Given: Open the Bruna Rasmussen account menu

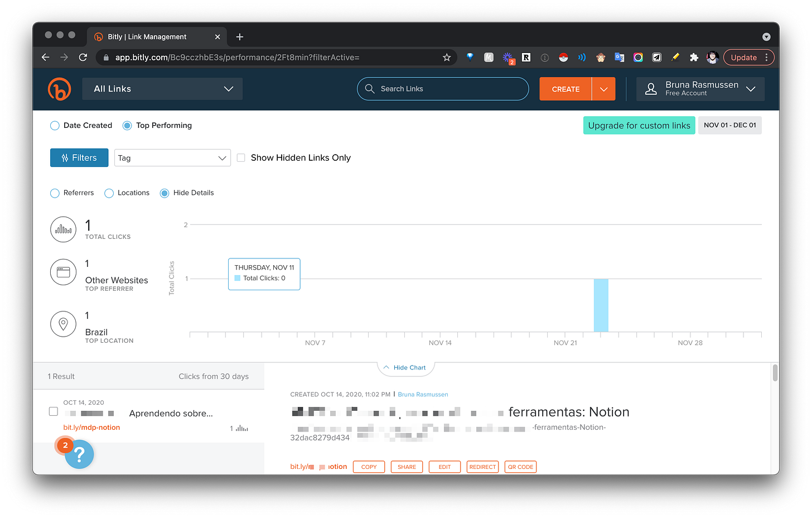Looking at the screenshot, I should [x=700, y=89].
